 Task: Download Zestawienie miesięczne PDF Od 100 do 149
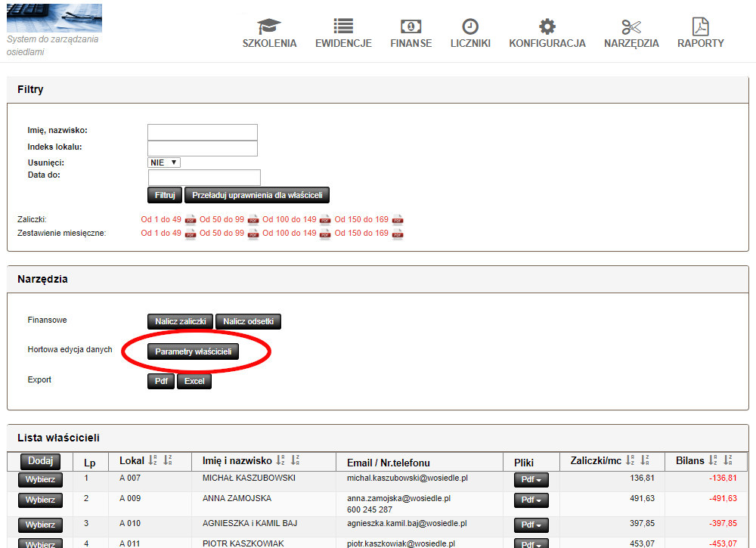[x=325, y=234]
